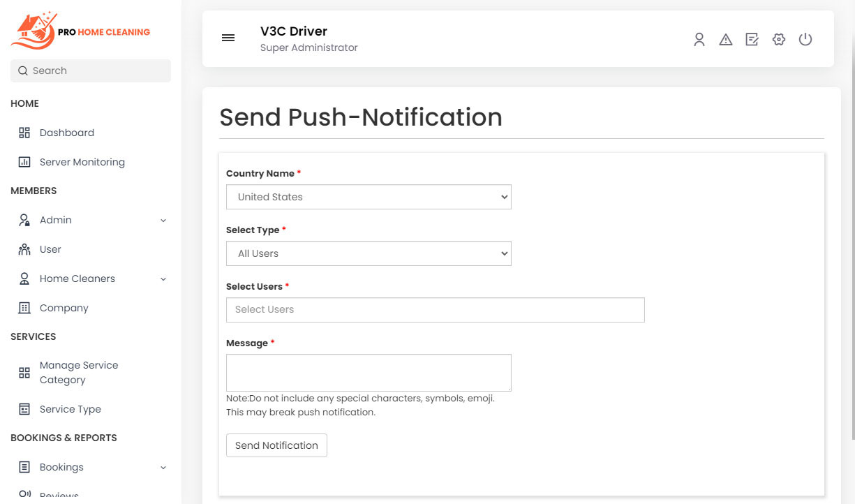
Task: Open the Company menu item
Action: click(64, 308)
